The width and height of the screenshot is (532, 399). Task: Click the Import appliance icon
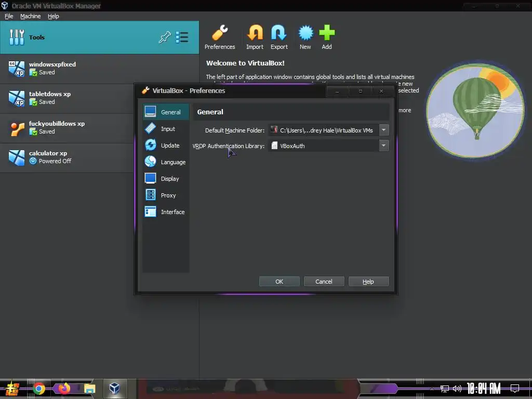click(x=255, y=37)
